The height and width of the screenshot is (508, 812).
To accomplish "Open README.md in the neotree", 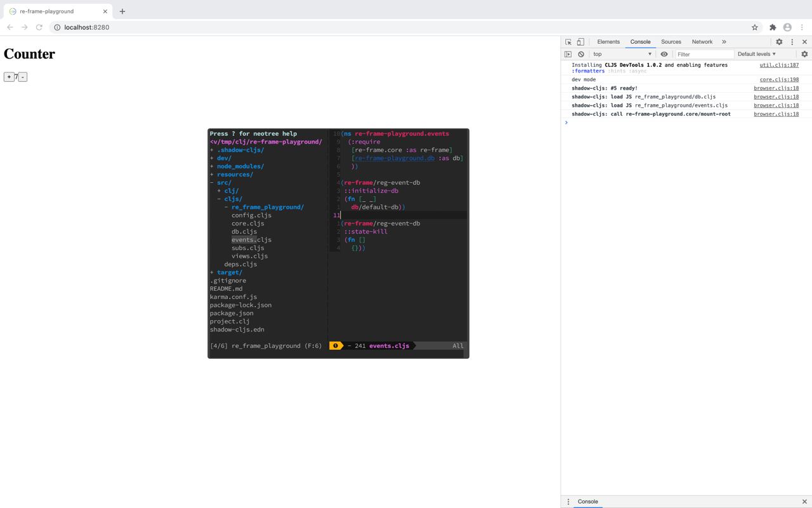I will coord(226,289).
